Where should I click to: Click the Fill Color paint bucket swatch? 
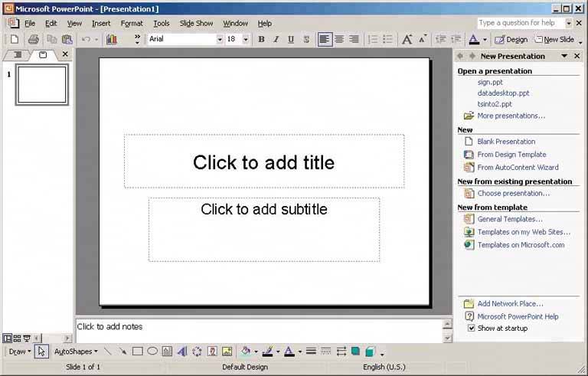pos(246,351)
